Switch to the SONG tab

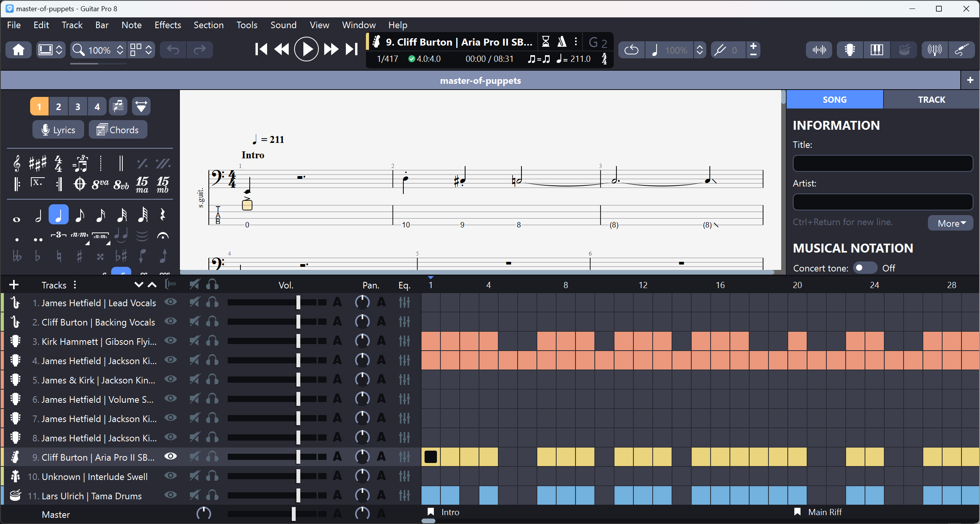834,100
